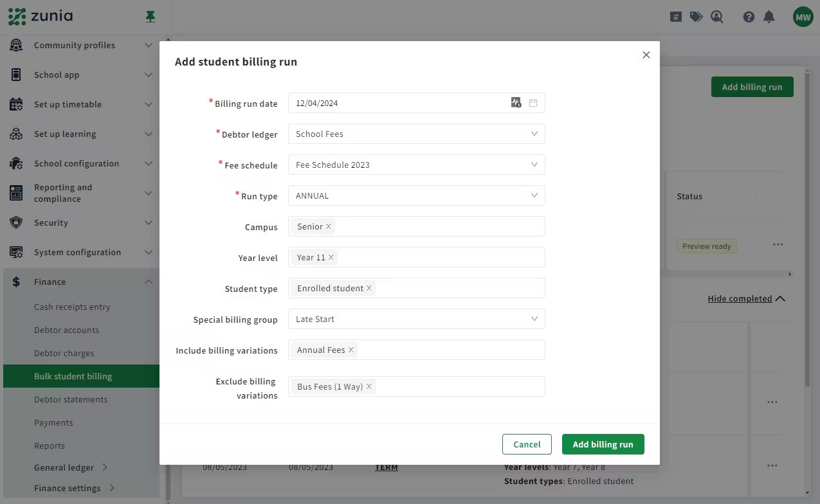Click Cancel in the dialog
The width and height of the screenshot is (820, 504).
pos(527,444)
